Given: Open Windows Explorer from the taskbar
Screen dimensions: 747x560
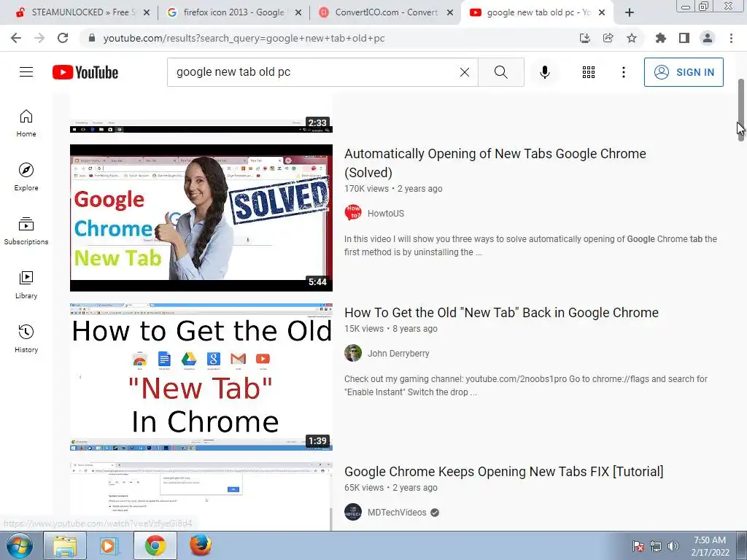Looking at the screenshot, I should pyautogui.click(x=65, y=545).
